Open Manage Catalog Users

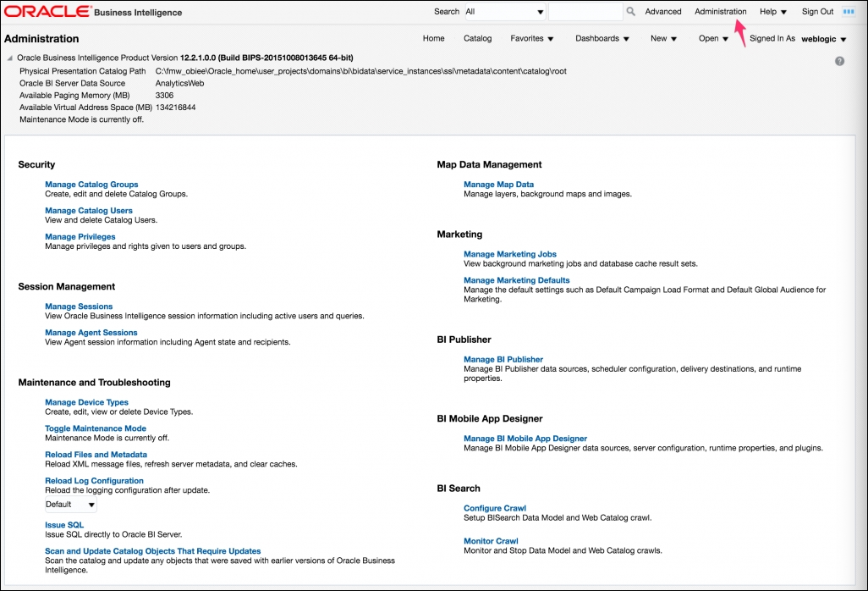point(89,211)
